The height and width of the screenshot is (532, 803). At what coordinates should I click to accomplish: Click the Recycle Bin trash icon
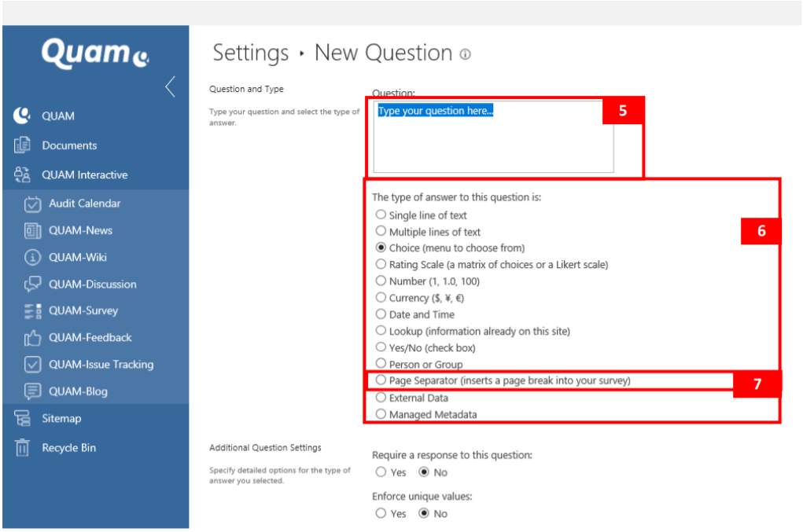22,448
